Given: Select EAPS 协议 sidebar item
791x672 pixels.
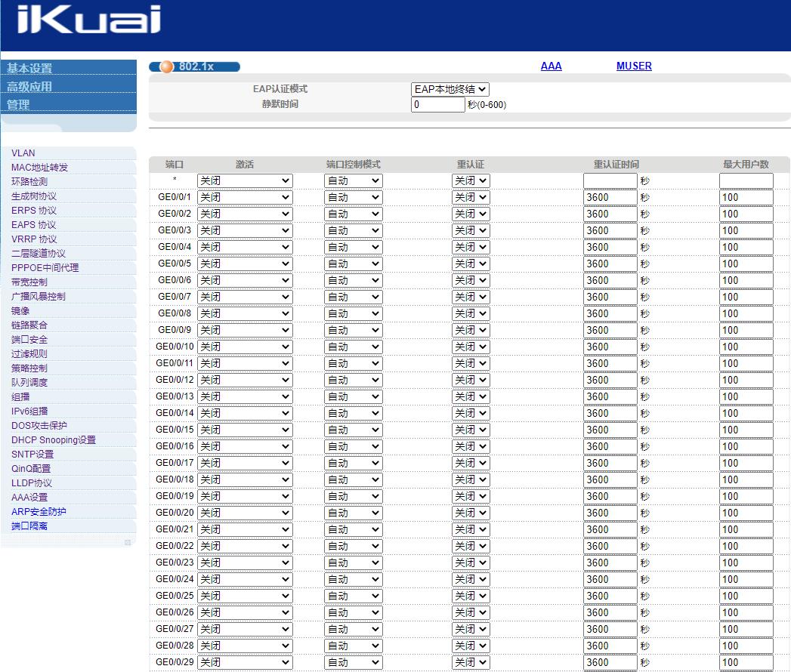Looking at the screenshot, I should (34, 225).
